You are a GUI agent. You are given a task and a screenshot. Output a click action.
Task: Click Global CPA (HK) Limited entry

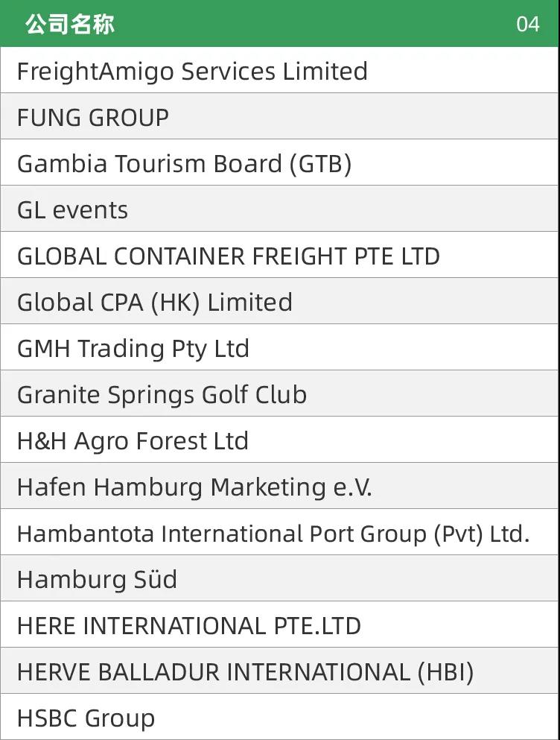280,301
